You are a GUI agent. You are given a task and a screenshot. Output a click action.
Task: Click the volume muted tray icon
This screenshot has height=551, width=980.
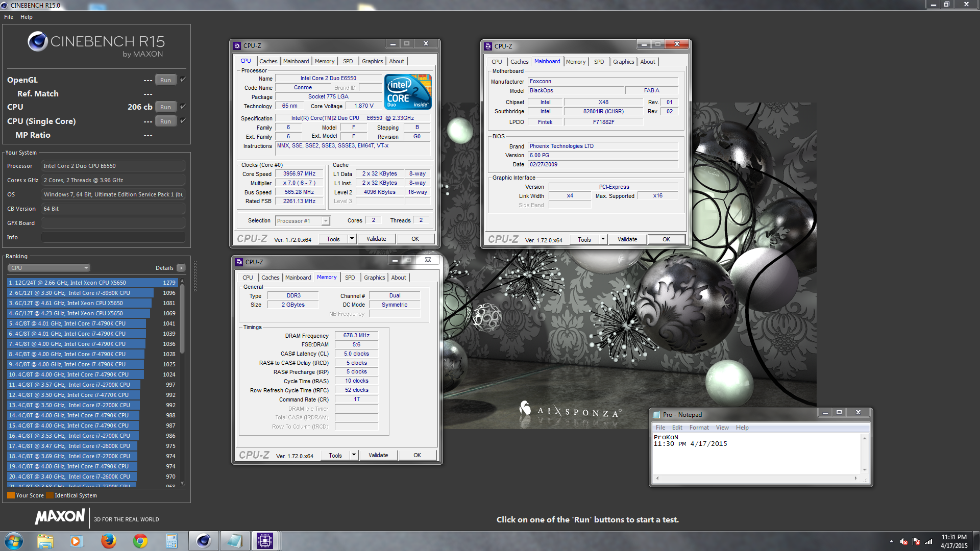click(x=904, y=541)
